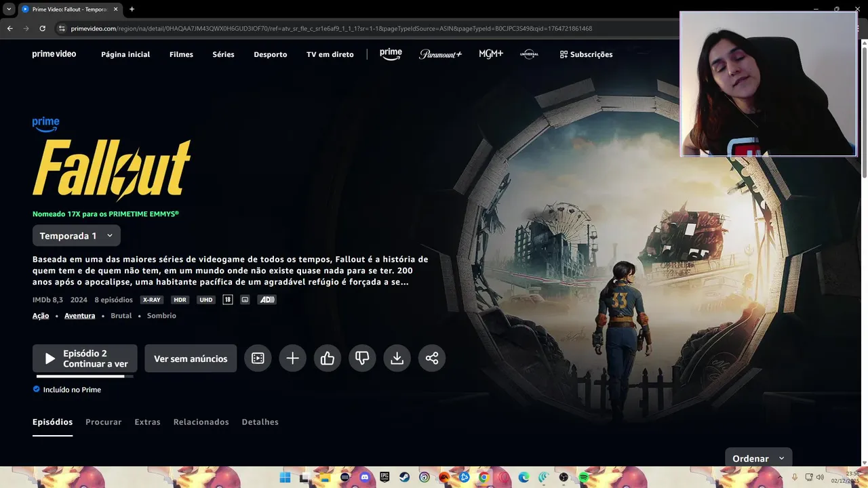
Task: Switch to the Procurar tab
Action: click(104, 422)
